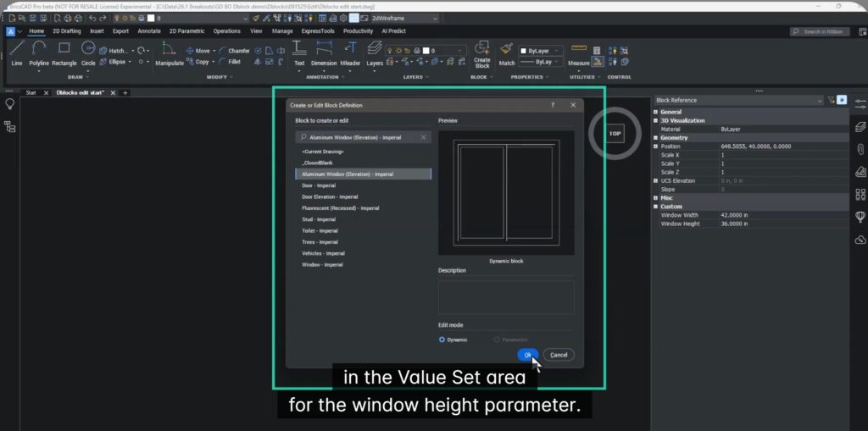The width and height of the screenshot is (868, 431).
Task: Open the ByLayer color dropdown
Action: (x=540, y=50)
